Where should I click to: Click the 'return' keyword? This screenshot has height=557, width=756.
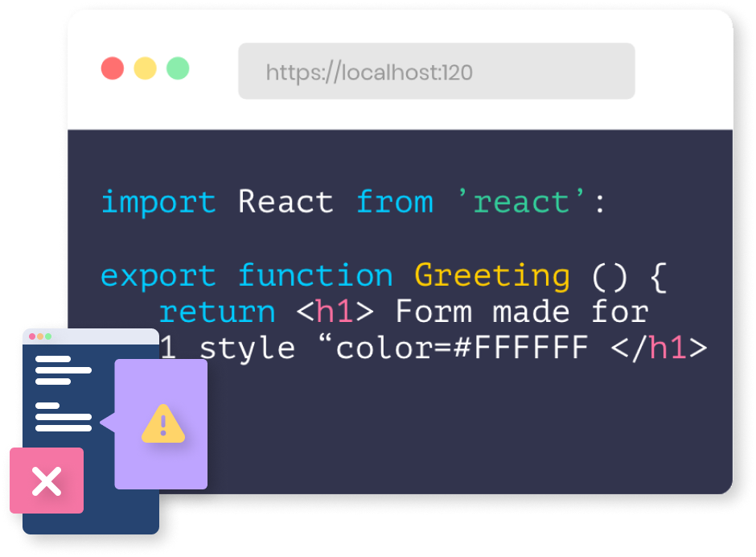tap(217, 312)
